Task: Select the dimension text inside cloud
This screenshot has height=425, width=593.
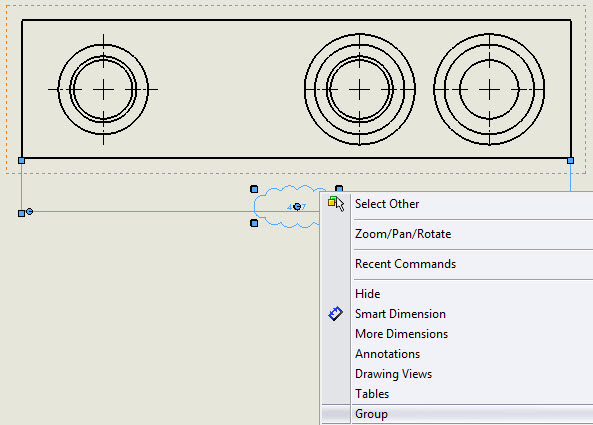Action: (296, 207)
